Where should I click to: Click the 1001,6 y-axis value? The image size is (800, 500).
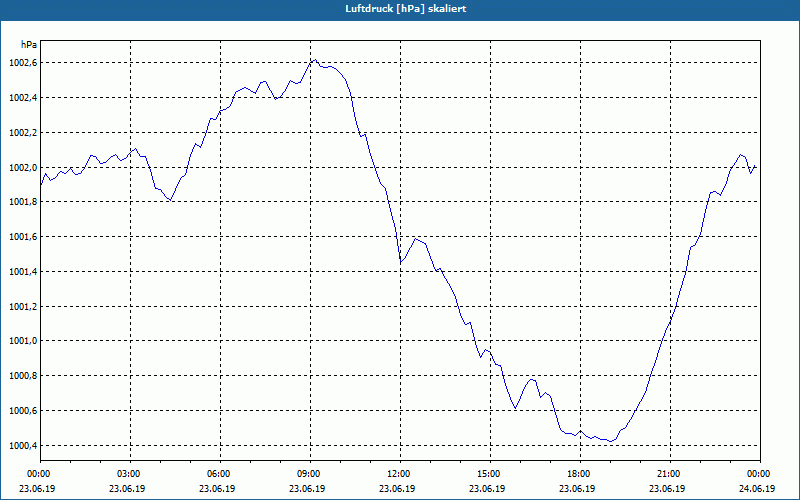tap(23, 237)
